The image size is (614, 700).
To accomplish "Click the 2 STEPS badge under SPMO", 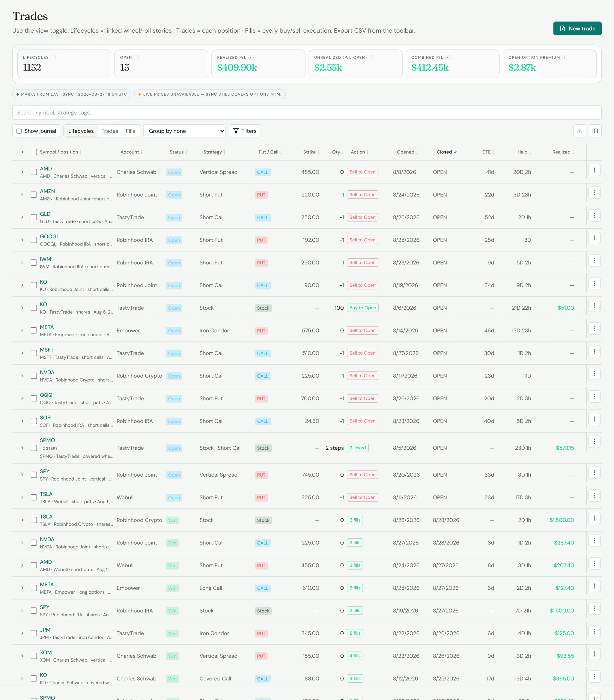I will pos(50,448).
